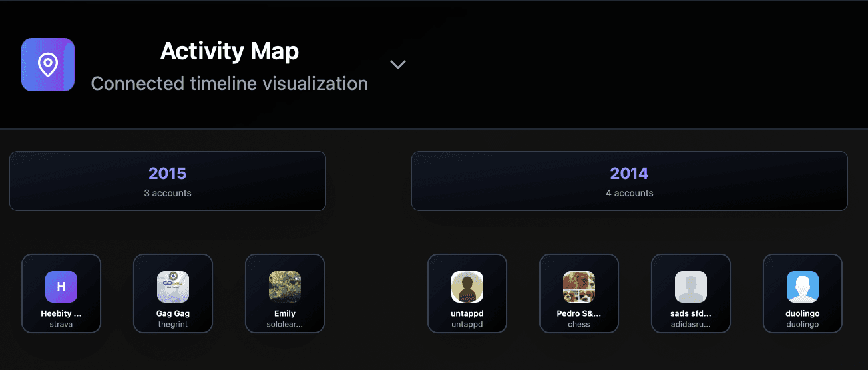This screenshot has height=370, width=868.
Task: Click Emily's profile photo
Action: pyautogui.click(x=285, y=287)
